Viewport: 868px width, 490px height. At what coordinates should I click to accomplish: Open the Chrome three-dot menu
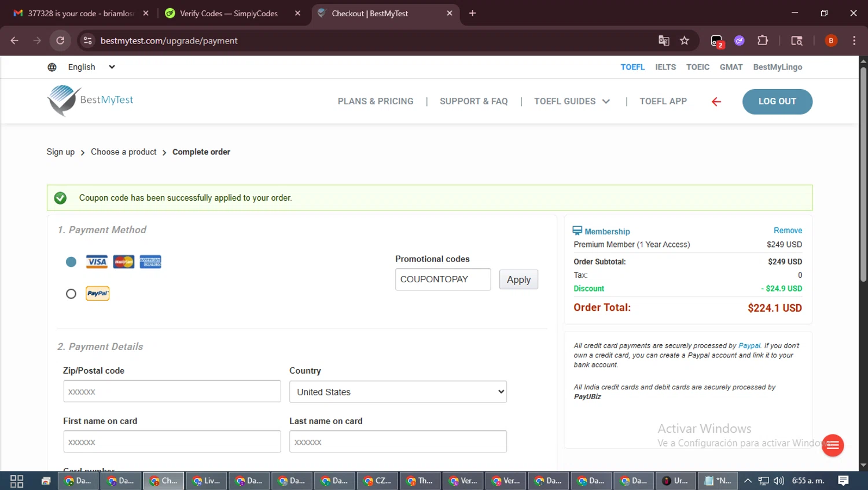point(854,40)
